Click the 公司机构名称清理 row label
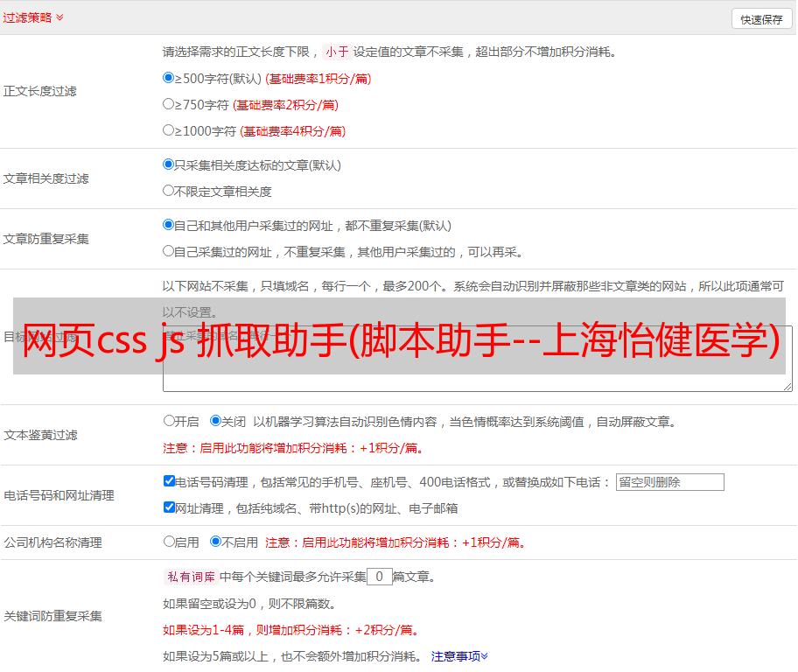This screenshot has width=798, height=672. (x=52, y=542)
